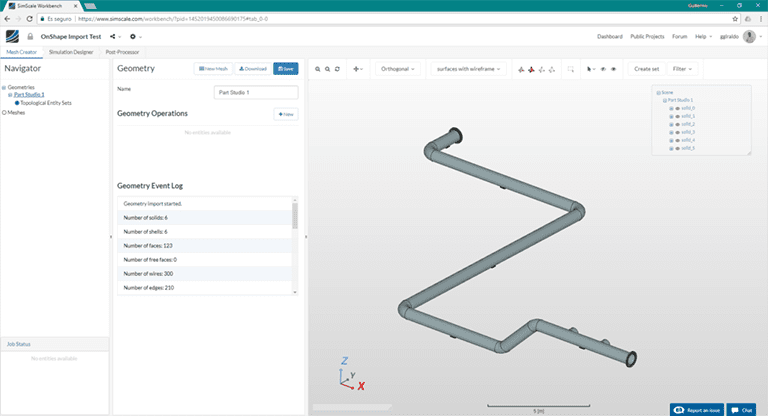The width and height of the screenshot is (768, 416).
Task: Open the surfaces with wireframe dropdown
Action: pos(468,69)
